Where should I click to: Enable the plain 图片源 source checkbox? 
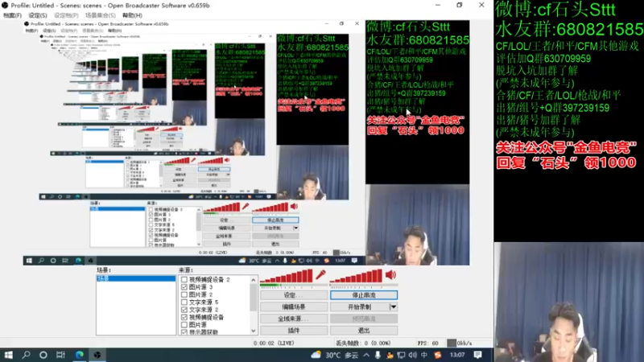pos(184,325)
